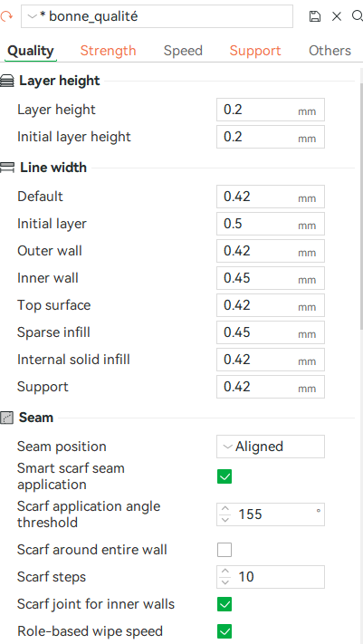Click the Layer height section icon
The height and width of the screenshot is (644, 363).
click(6, 81)
